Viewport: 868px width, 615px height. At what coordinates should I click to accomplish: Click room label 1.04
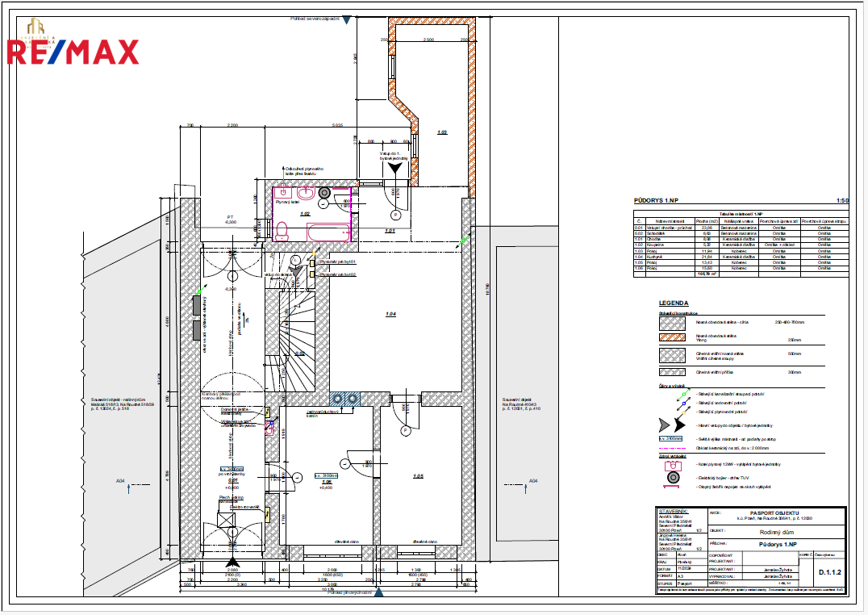(390, 314)
